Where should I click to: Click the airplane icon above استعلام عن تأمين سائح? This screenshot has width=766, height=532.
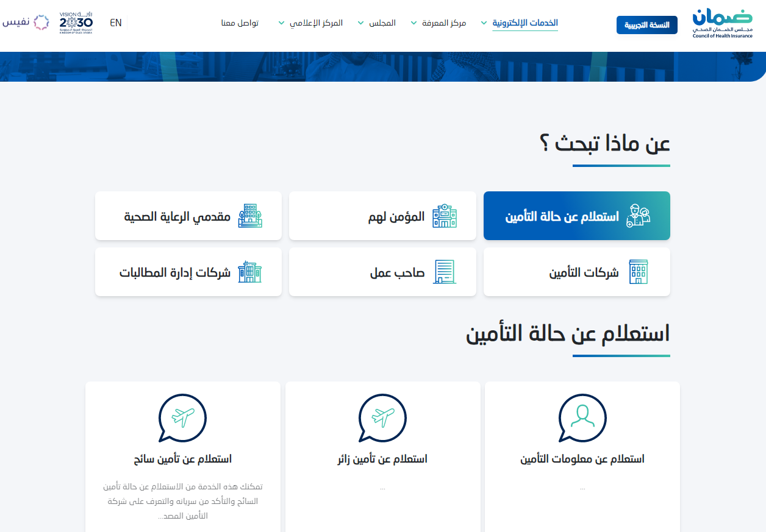click(182, 417)
